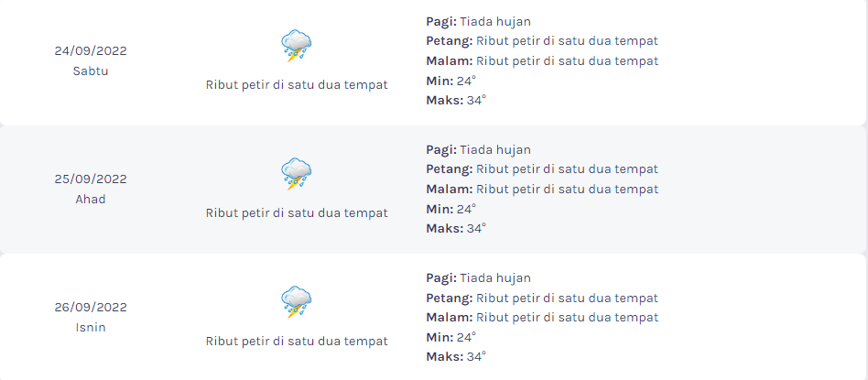Click the thunderstorm icon for 25/09/2022
Viewport: 868px width, 380px height.
click(x=296, y=174)
